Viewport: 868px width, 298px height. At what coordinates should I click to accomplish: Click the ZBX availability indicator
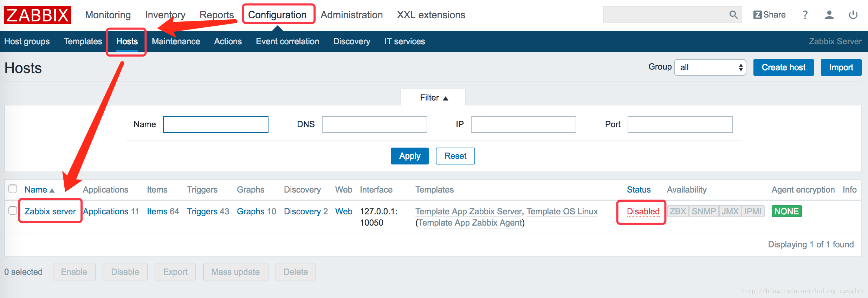click(678, 211)
